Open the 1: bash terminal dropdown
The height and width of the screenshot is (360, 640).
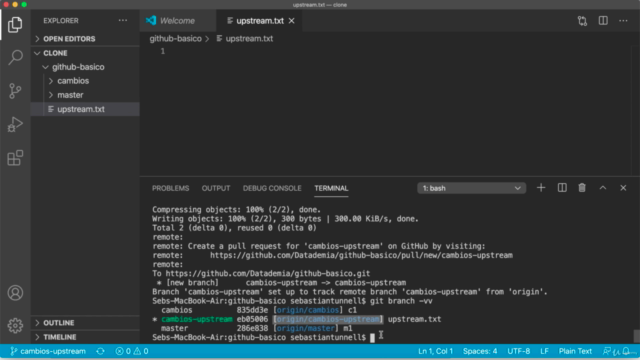click(471, 188)
